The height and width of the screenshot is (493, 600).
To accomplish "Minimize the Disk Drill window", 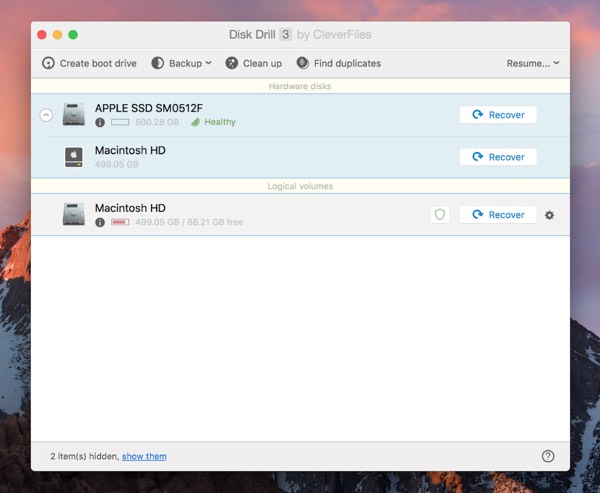I will (x=57, y=35).
